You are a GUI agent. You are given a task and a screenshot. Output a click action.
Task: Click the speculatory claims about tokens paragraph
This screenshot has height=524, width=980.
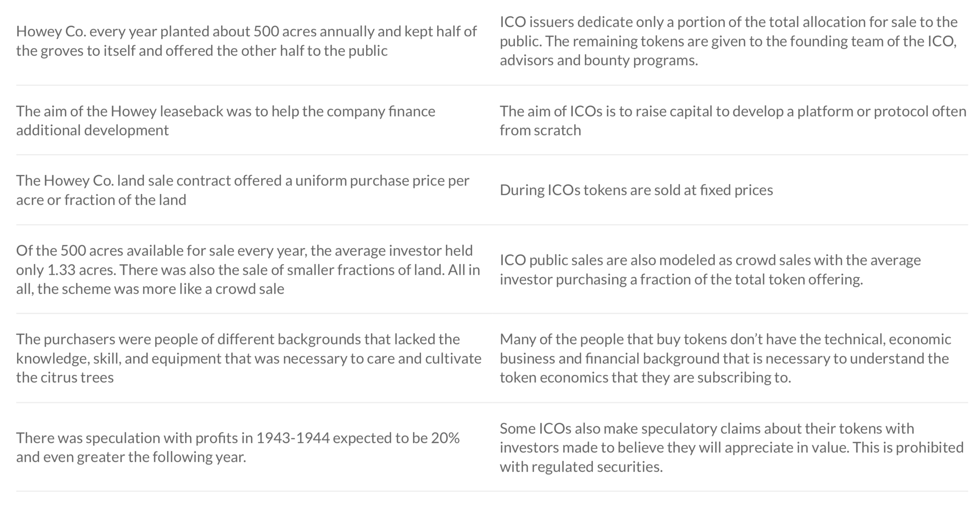[x=732, y=447]
